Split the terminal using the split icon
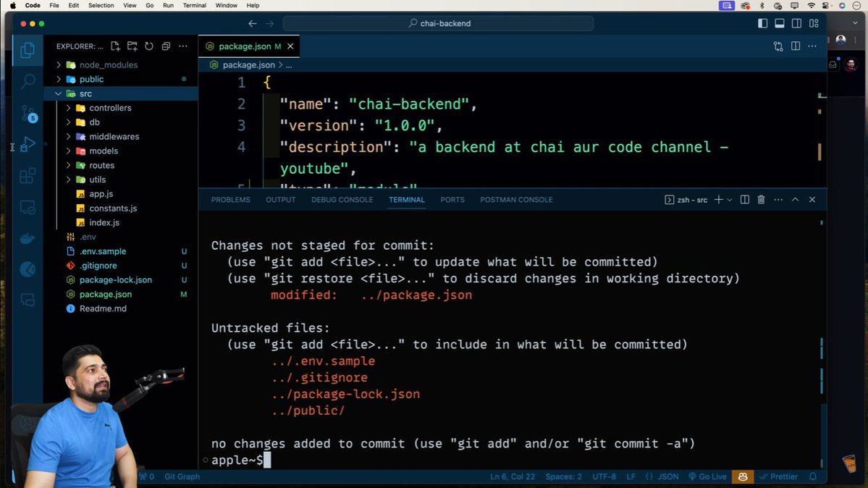 click(x=744, y=199)
